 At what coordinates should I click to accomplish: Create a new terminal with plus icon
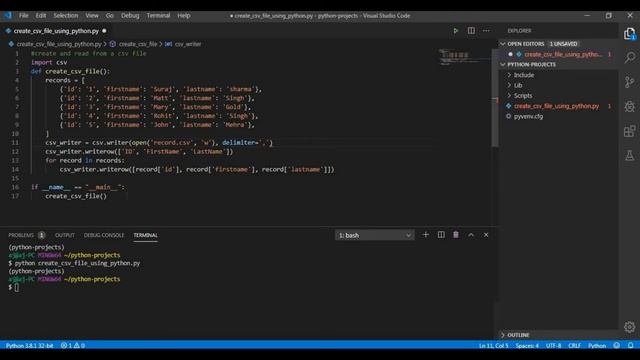[x=425, y=235]
